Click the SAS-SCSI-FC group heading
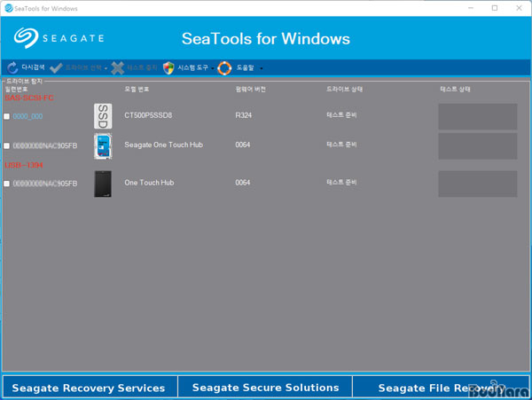Image resolution: width=532 pixels, height=400 pixels. click(x=29, y=98)
